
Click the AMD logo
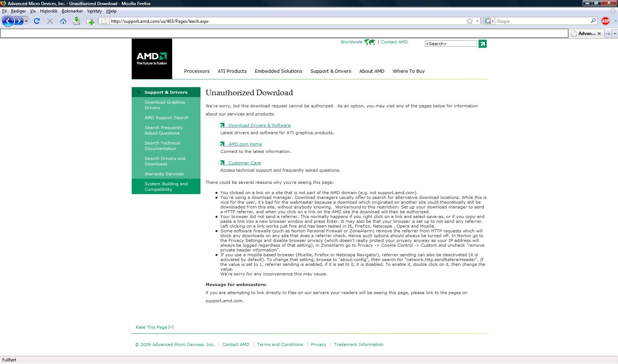click(x=152, y=58)
